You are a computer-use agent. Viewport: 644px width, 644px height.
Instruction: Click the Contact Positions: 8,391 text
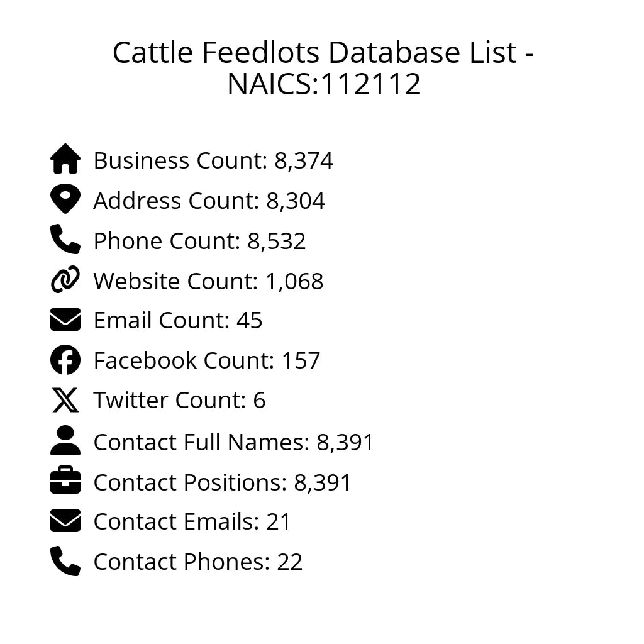[x=222, y=483]
